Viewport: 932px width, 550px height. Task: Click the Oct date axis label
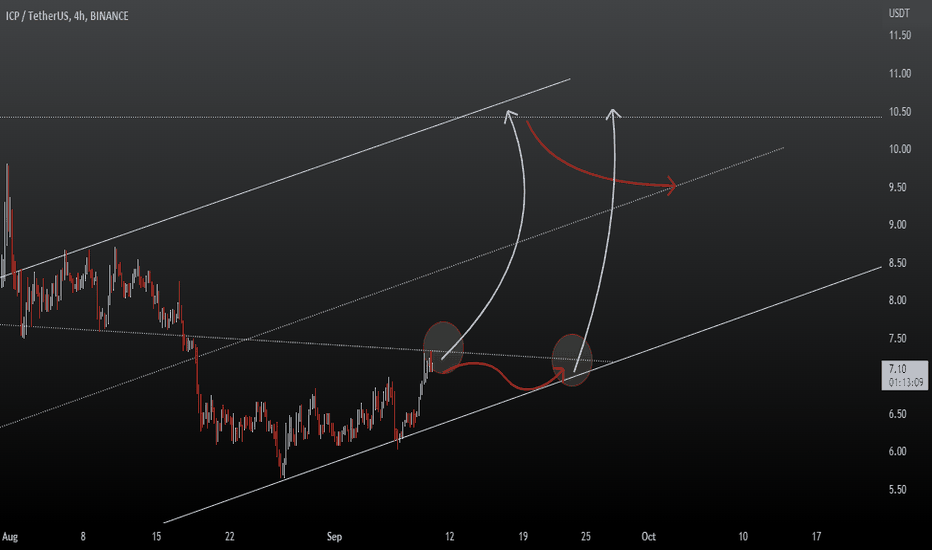648,536
